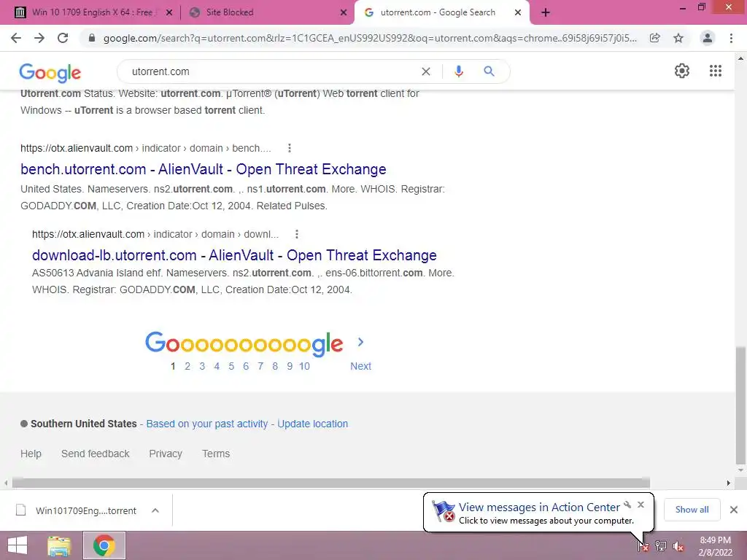Click the horizontal scrollbar
Image resolution: width=747 pixels, height=560 pixels.
click(x=331, y=483)
